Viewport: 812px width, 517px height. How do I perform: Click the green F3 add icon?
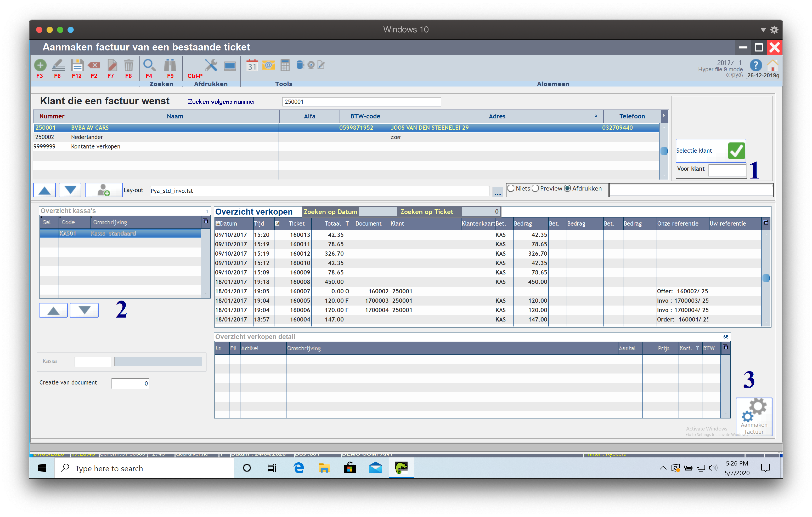(x=40, y=65)
